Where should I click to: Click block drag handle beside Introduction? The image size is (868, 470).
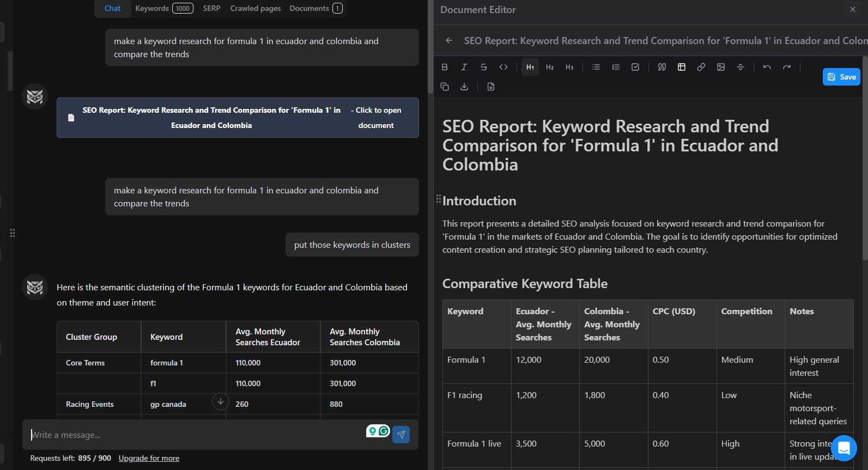(x=439, y=199)
